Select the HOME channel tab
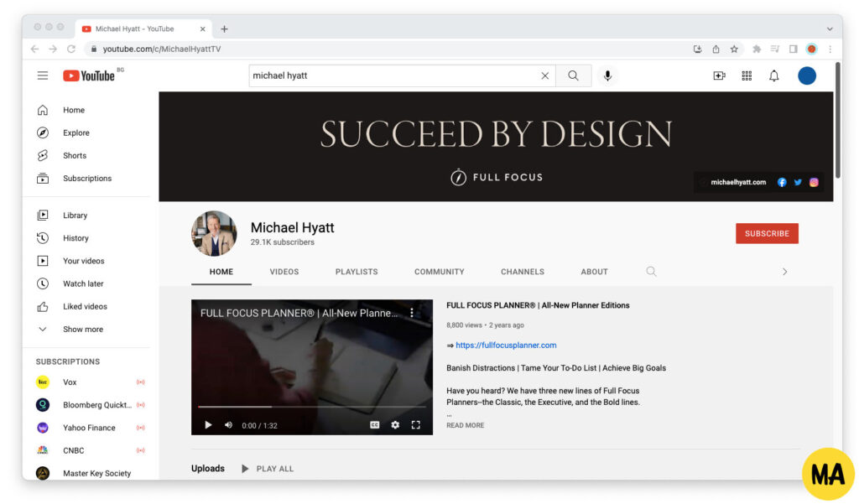The height and width of the screenshot is (504, 859). coord(221,272)
